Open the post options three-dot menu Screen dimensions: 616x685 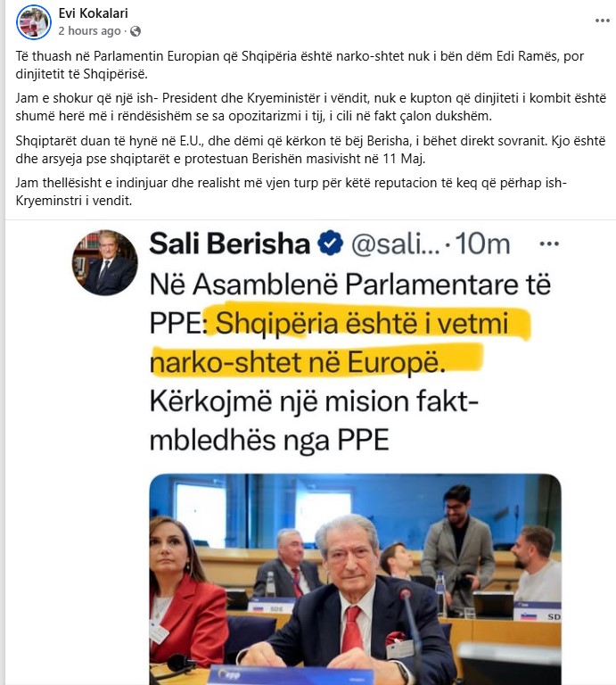coord(603,21)
